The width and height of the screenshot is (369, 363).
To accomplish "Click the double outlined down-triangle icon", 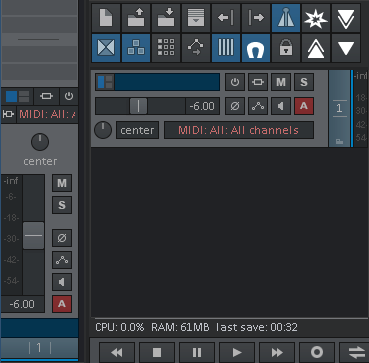I will [x=346, y=18].
